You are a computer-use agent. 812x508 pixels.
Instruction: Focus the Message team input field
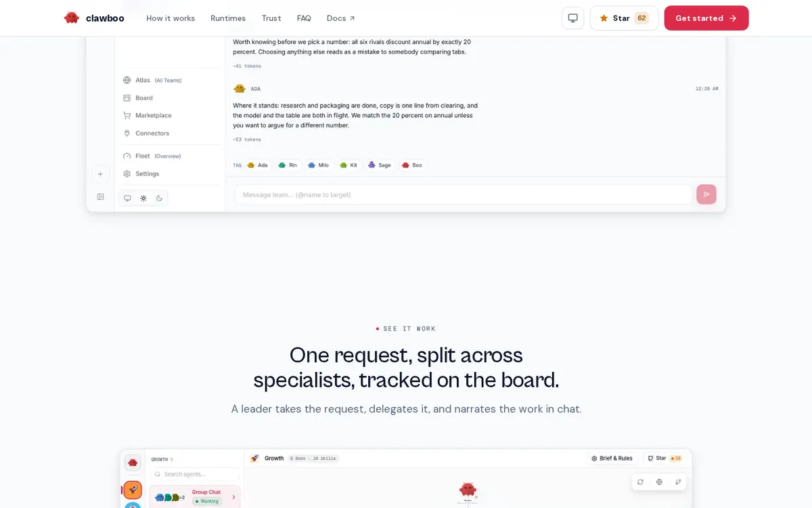pyautogui.click(x=464, y=194)
